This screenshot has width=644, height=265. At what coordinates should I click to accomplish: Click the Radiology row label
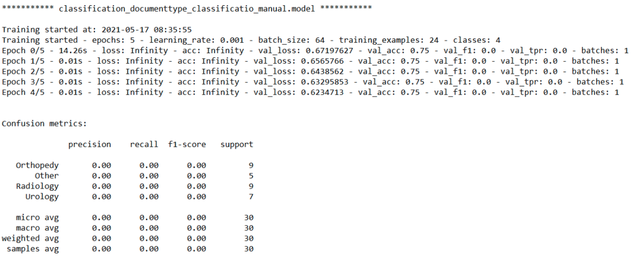pos(37,186)
